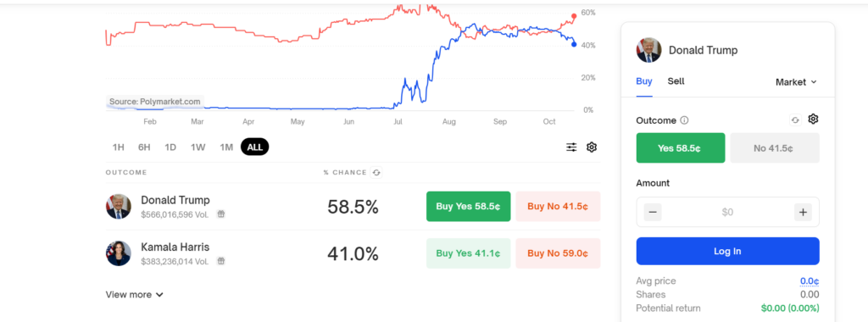
Task: Open the Market order type dropdown
Action: coord(796,82)
